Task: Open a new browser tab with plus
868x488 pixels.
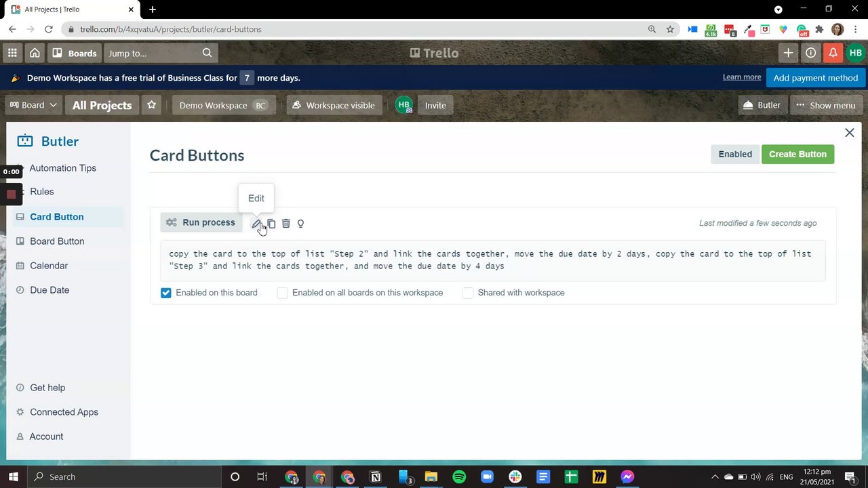Action: coord(153,9)
